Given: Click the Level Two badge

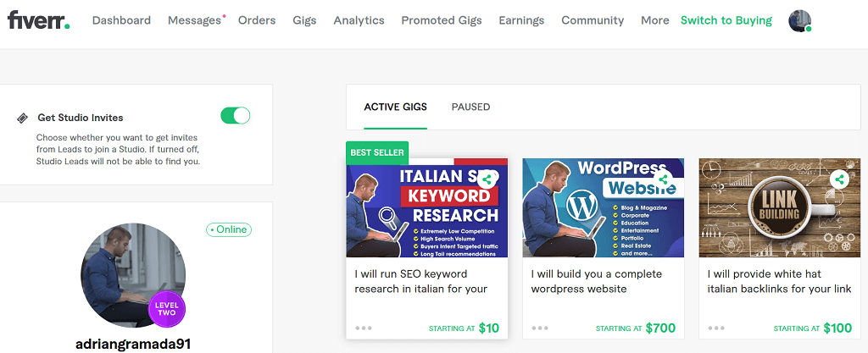Looking at the screenshot, I should [x=167, y=309].
